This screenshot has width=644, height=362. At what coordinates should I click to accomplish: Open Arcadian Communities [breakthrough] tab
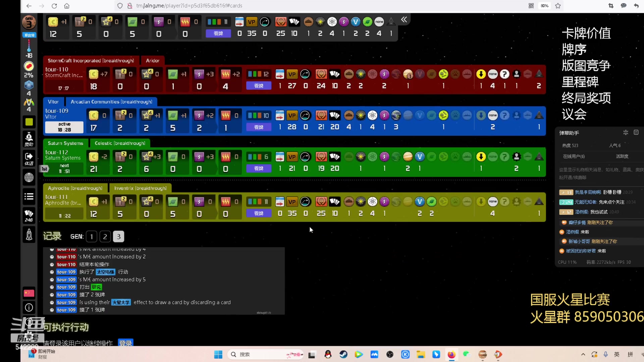[x=111, y=102]
